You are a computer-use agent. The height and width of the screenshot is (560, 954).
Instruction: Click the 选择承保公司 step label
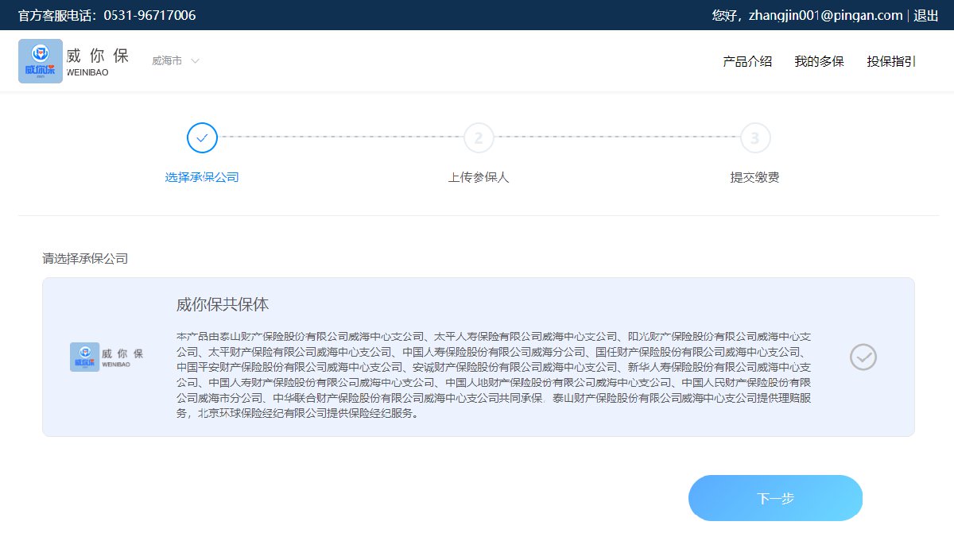point(202,177)
